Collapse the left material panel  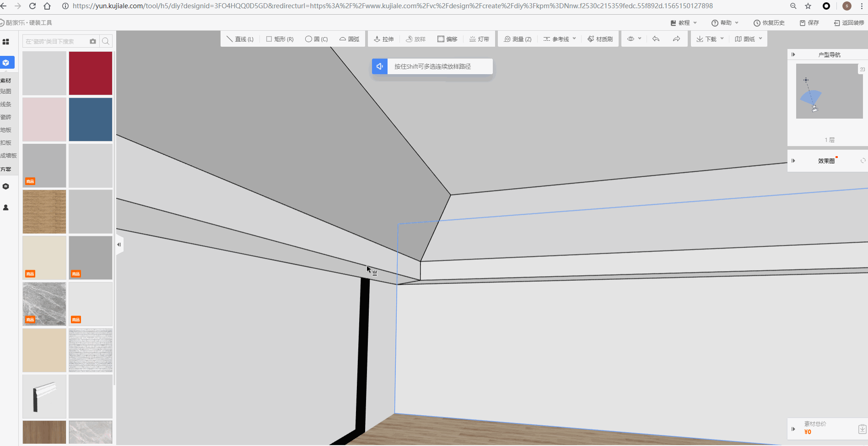(119, 245)
